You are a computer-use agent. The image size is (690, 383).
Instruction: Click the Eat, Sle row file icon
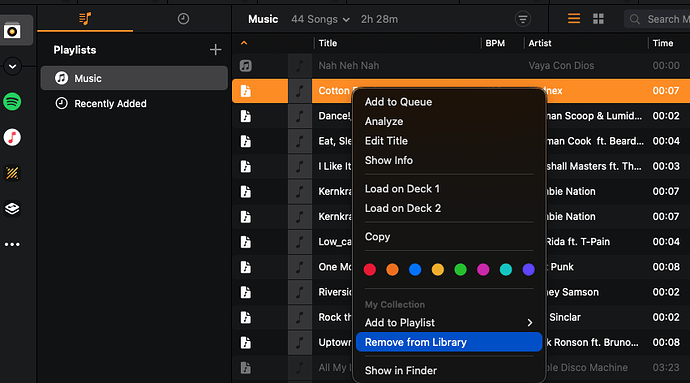246,141
